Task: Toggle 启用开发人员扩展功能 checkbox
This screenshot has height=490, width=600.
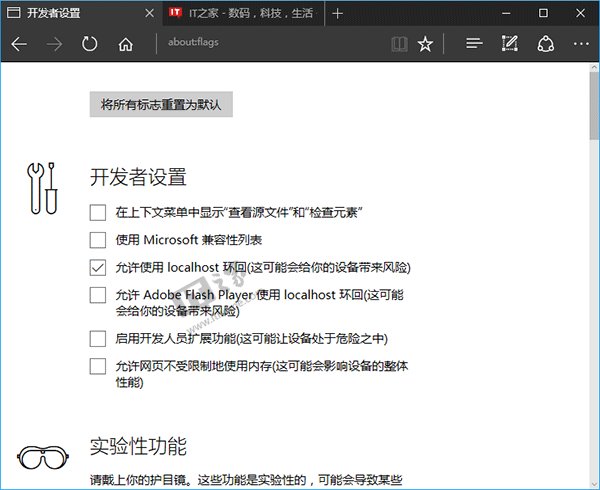Action: [97, 338]
